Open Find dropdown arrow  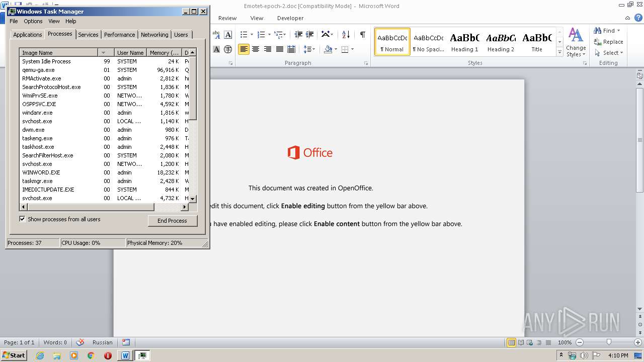[618, 31]
